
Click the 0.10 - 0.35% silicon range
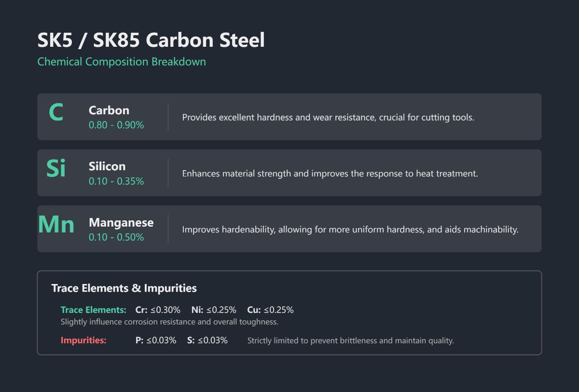[x=116, y=181]
